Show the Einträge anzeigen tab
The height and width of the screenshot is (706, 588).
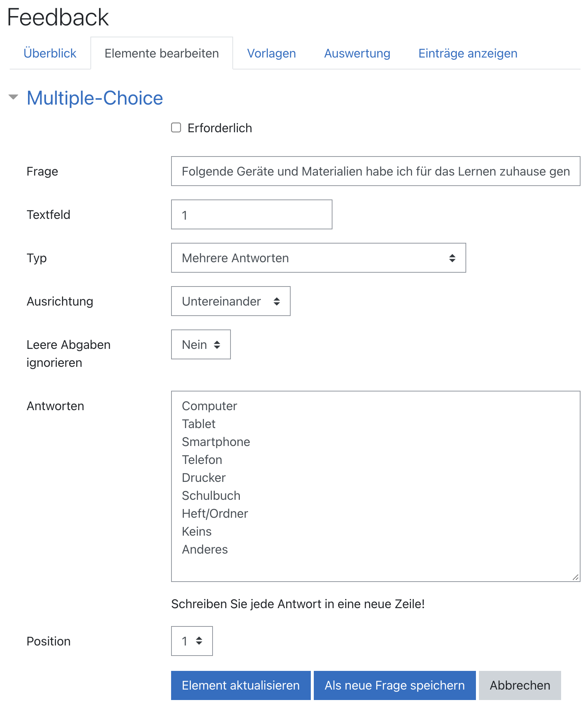(467, 53)
